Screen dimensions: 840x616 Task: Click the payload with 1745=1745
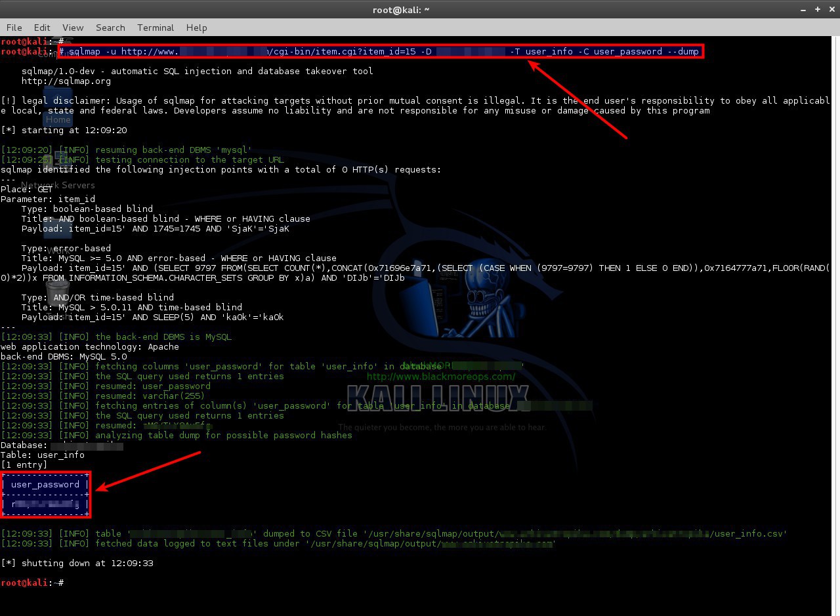(156, 228)
